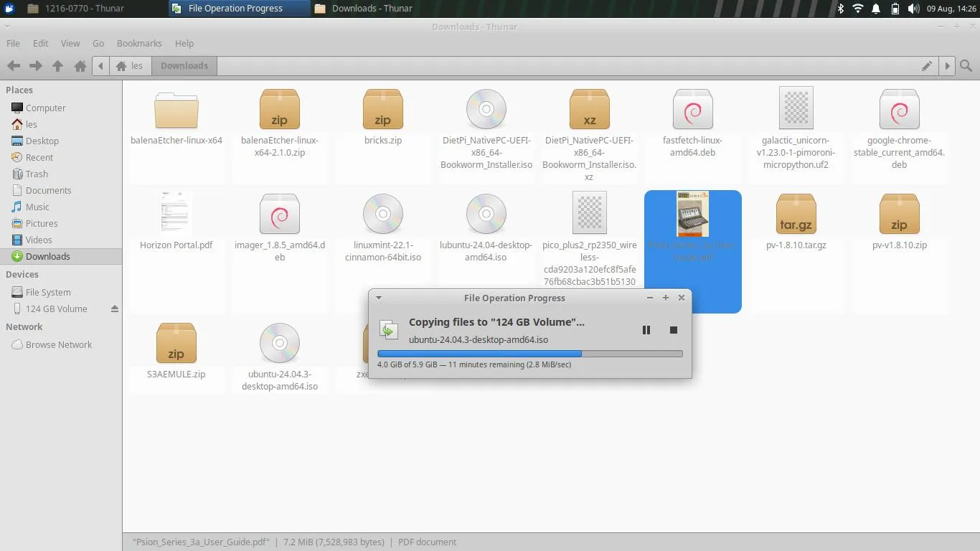The height and width of the screenshot is (551, 980).
Task: Open Trash in the sidebar
Action: coord(37,174)
